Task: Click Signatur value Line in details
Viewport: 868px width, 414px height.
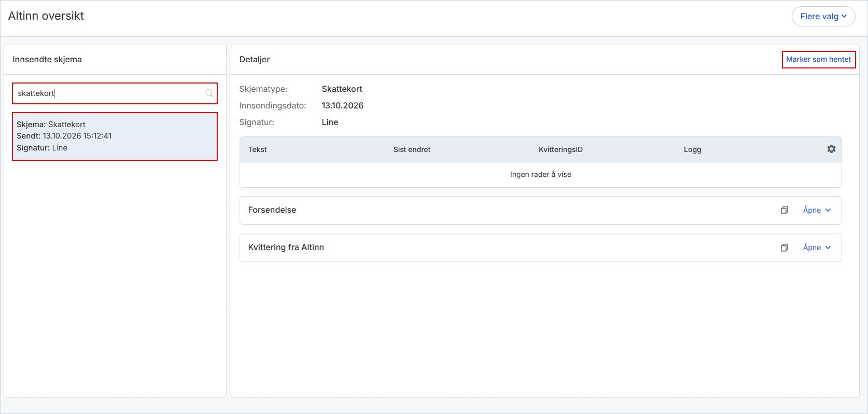Action: pos(330,122)
